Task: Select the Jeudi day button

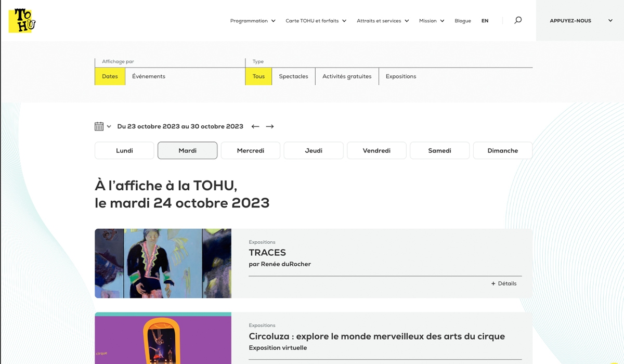Action: (314, 150)
